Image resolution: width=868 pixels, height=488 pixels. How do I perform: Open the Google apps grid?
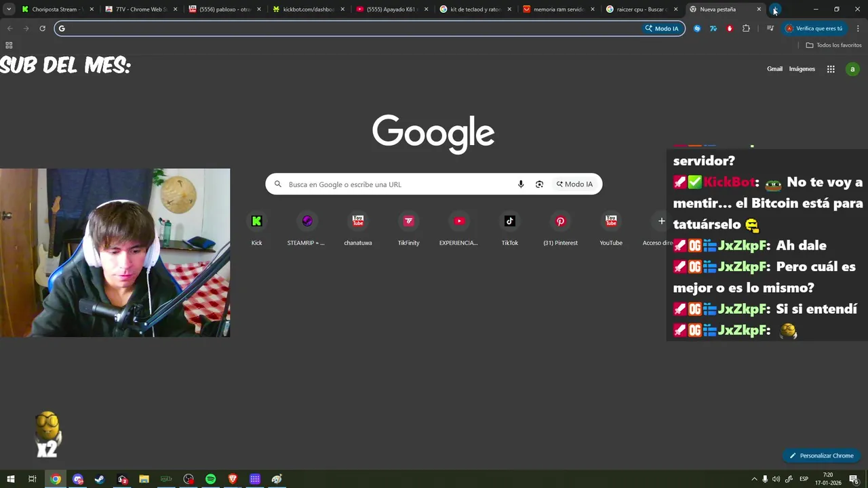point(831,69)
